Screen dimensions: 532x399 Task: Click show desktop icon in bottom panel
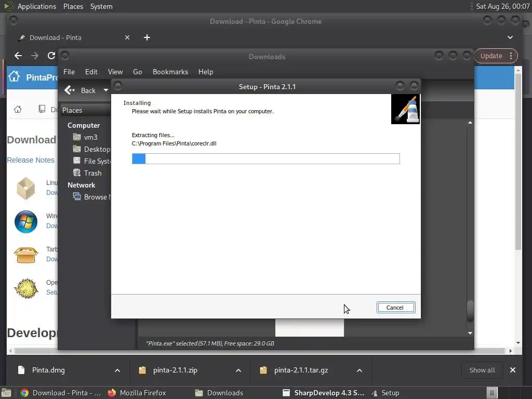point(6,393)
